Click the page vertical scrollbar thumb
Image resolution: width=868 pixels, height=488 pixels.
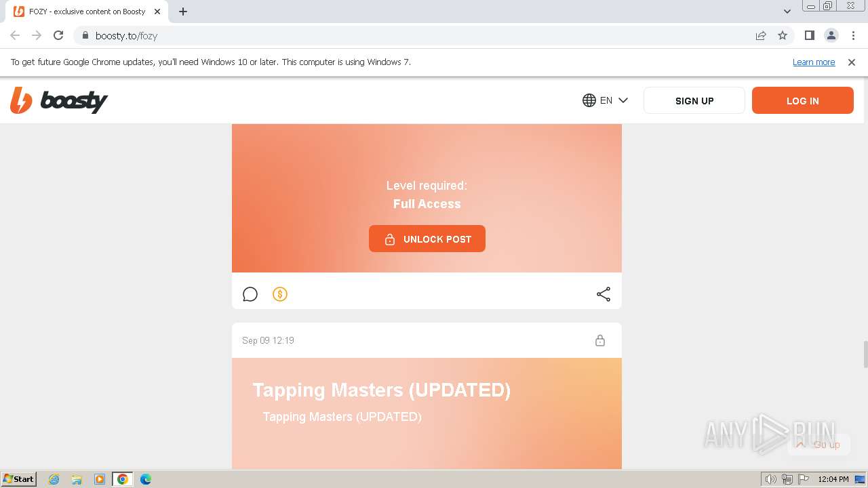(865, 354)
